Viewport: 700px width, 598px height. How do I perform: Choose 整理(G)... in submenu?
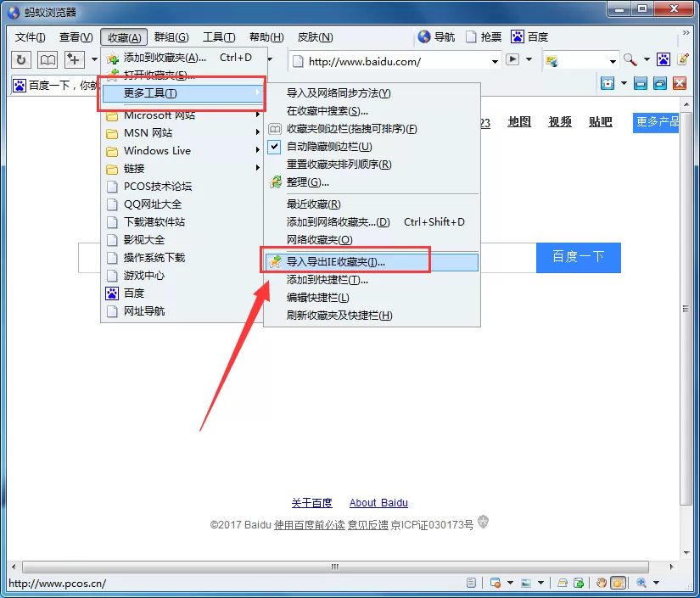(372, 182)
